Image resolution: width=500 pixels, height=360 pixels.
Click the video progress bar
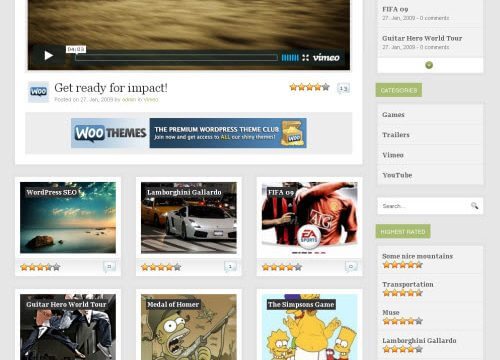tap(176, 58)
